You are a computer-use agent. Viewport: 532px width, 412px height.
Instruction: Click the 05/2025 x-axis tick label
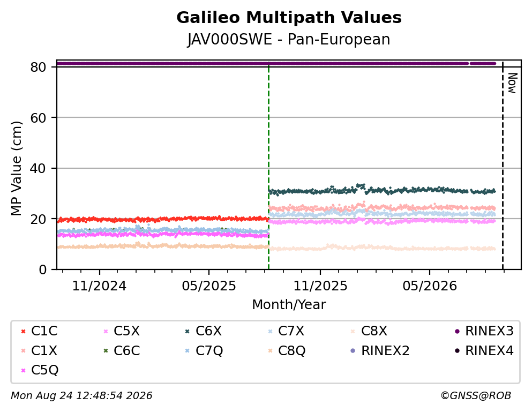208,286
